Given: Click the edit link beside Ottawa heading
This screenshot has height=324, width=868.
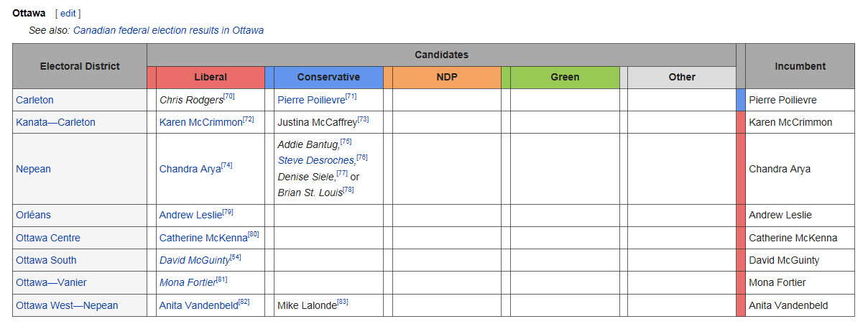Looking at the screenshot, I should point(68,13).
